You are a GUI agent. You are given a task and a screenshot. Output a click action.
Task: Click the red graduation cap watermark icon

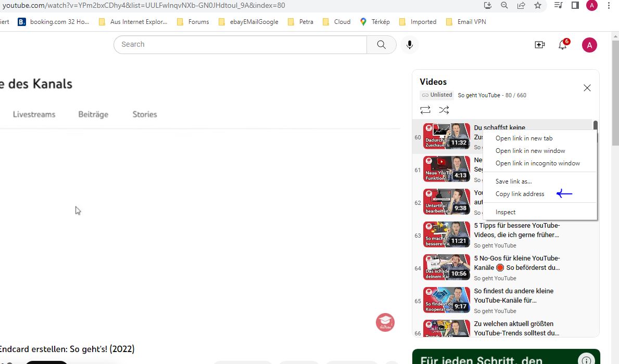(385, 322)
